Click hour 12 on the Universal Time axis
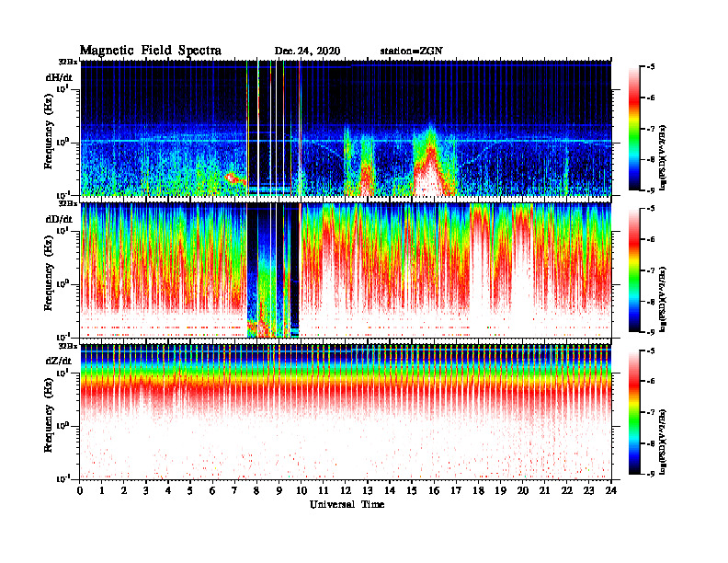 346,491
